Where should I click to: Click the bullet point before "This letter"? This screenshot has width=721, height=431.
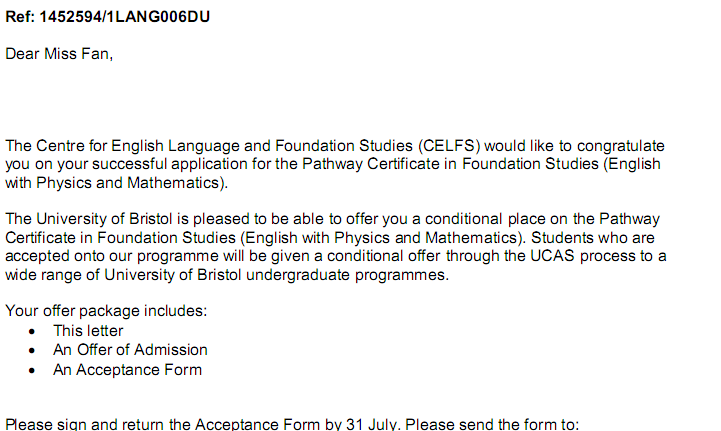[x=33, y=331]
